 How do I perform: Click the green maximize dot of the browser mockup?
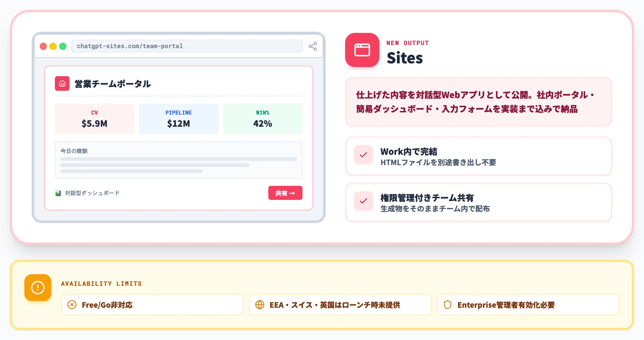tap(63, 46)
